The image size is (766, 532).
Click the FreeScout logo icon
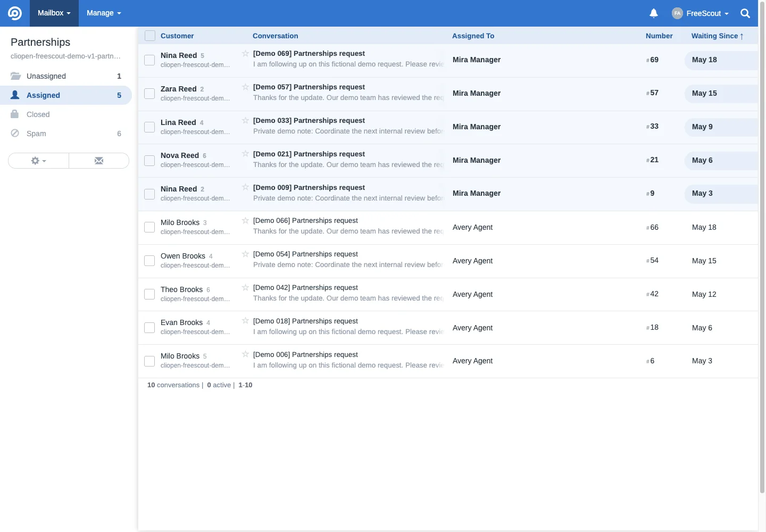(15, 13)
